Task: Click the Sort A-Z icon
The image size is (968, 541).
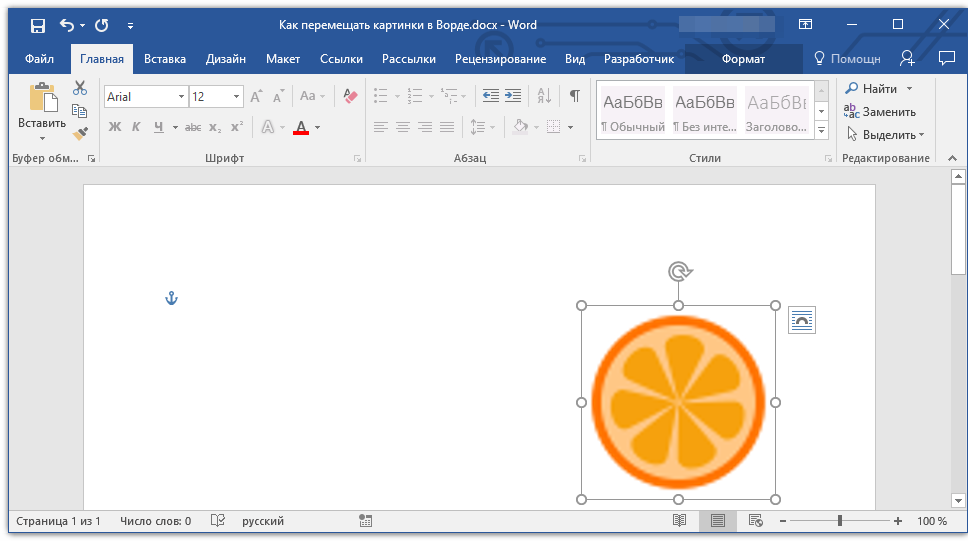Action: (x=544, y=96)
